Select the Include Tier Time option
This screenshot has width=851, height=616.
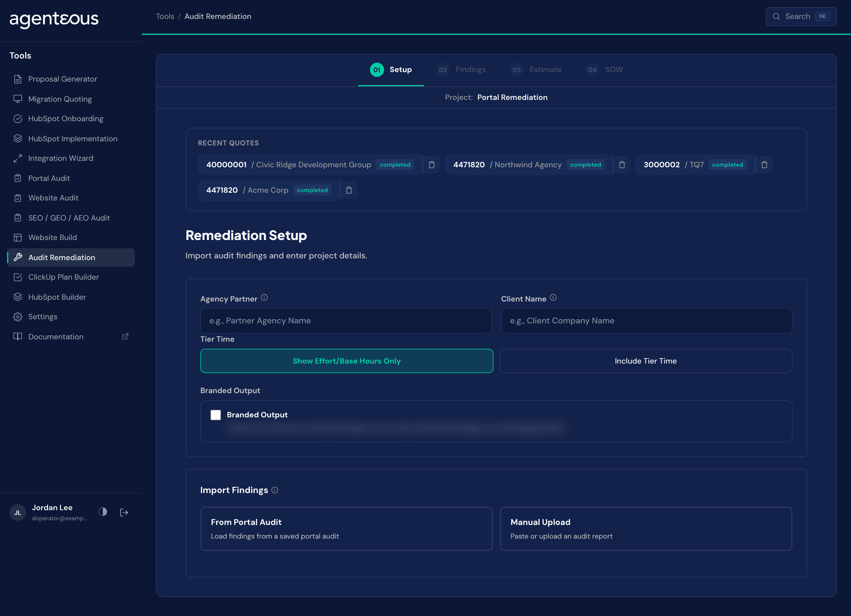pos(645,361)
